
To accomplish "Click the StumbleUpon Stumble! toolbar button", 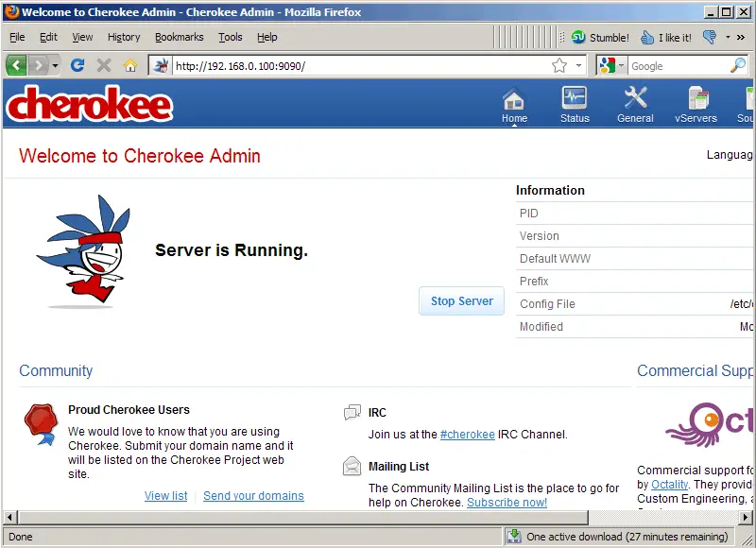I will point(600,37).
